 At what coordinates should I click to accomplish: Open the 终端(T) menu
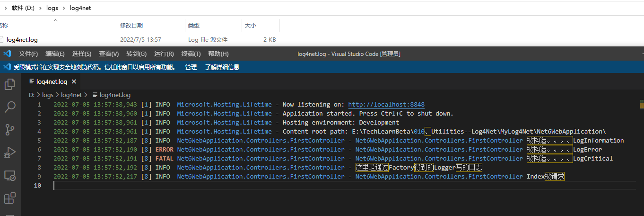(x=191, y=54)
